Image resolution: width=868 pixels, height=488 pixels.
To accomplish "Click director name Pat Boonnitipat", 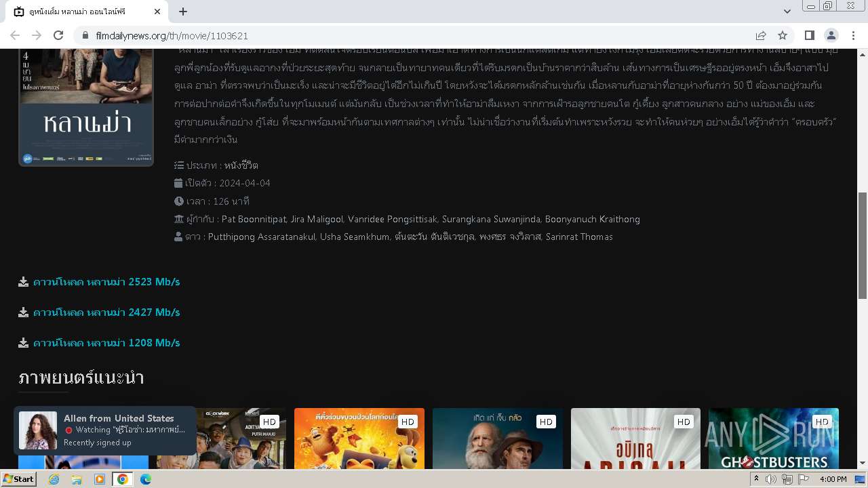I will [254, 219].
